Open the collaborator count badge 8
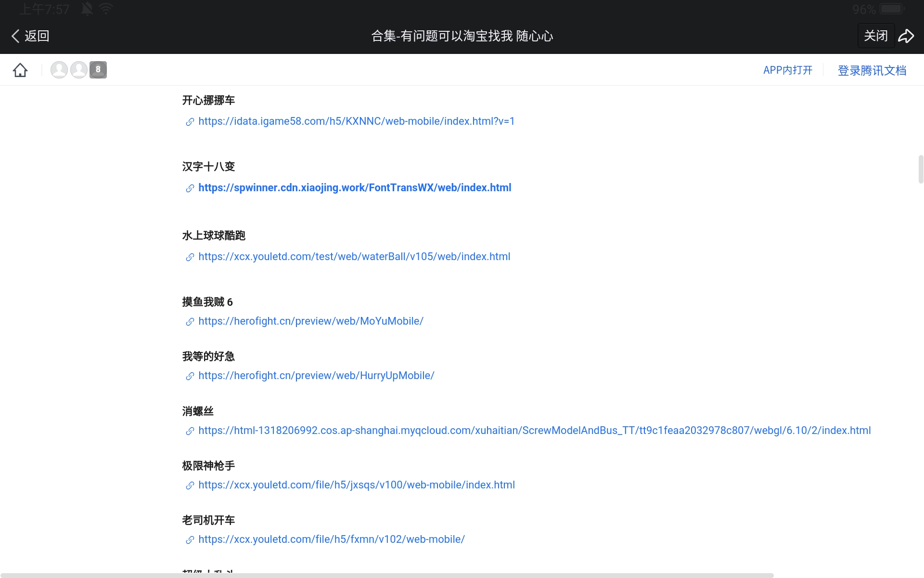This screenshot has height=578, width=924. [98, 70]
